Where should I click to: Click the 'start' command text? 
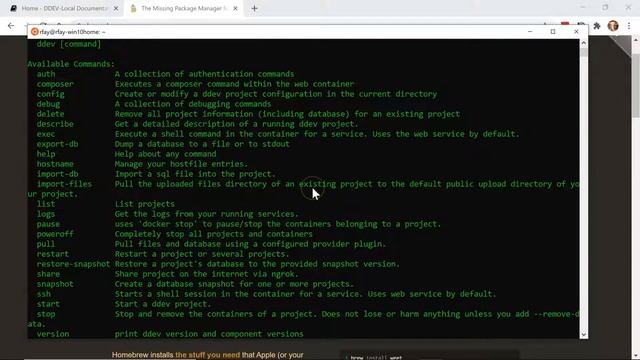tap(48, 304)
